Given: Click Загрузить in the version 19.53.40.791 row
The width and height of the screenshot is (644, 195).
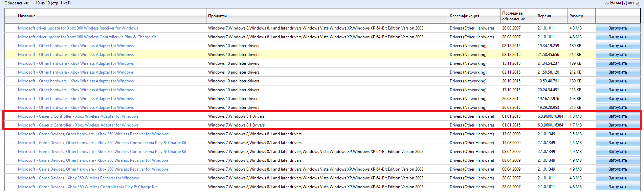Looking at the screenshot, I should coord(618,81).
